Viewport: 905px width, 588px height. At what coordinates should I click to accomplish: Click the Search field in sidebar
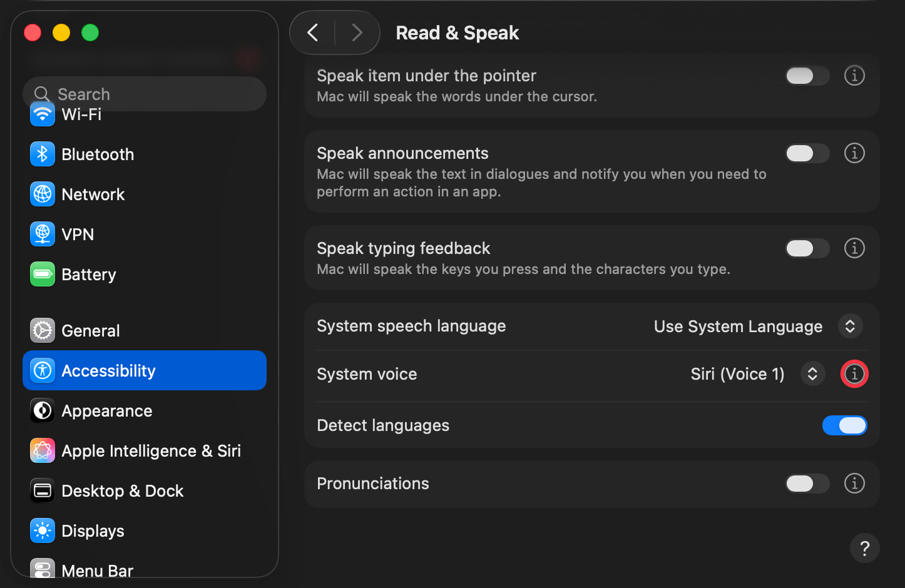pos(145,94)
